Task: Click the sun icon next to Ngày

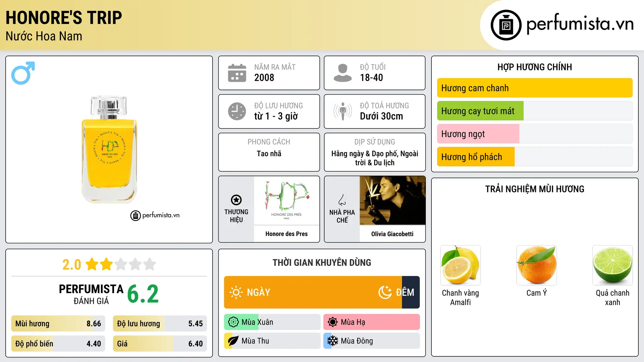Action: pos(236,292)
